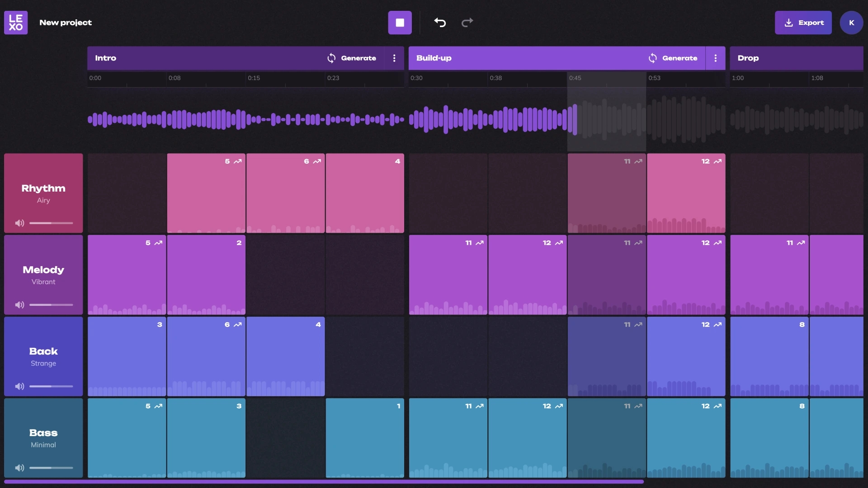This screenshot has width=868, height=488.
Task: Click the 0:38 timeline marker
Action: (x=495, y=78)
